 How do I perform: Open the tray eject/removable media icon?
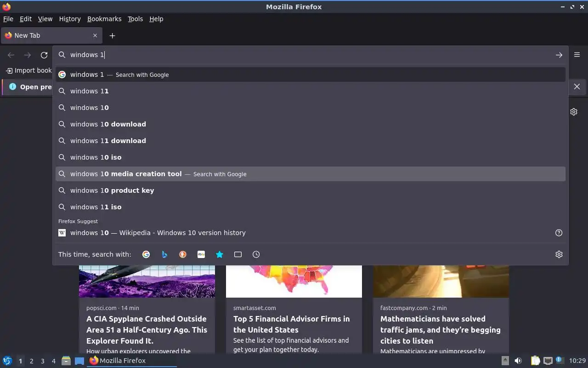(x=505, y=361)
